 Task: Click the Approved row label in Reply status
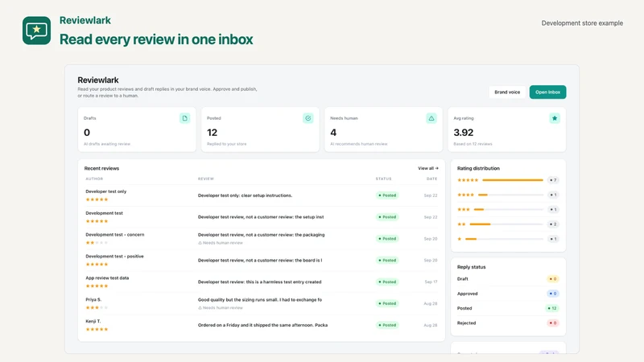pos(468,294)
